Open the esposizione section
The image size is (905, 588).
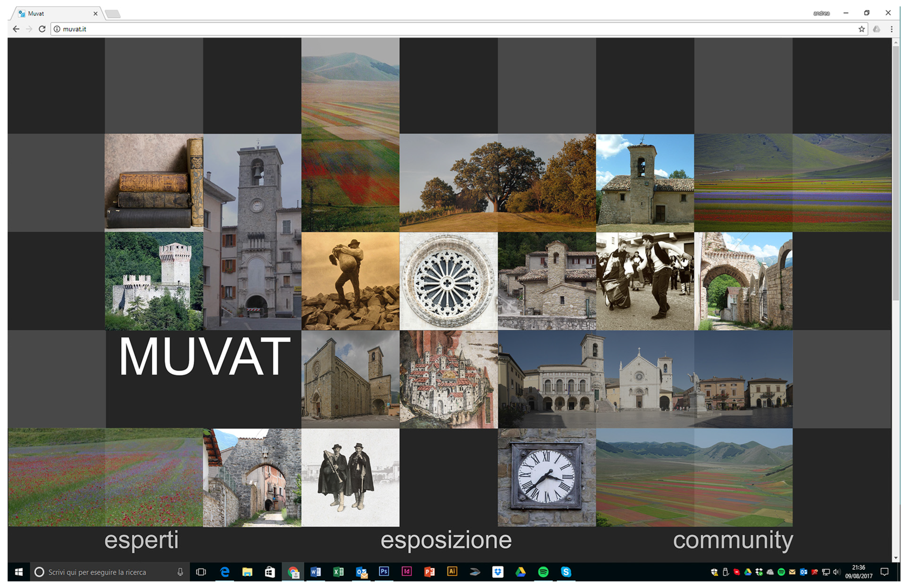(446, 540)
